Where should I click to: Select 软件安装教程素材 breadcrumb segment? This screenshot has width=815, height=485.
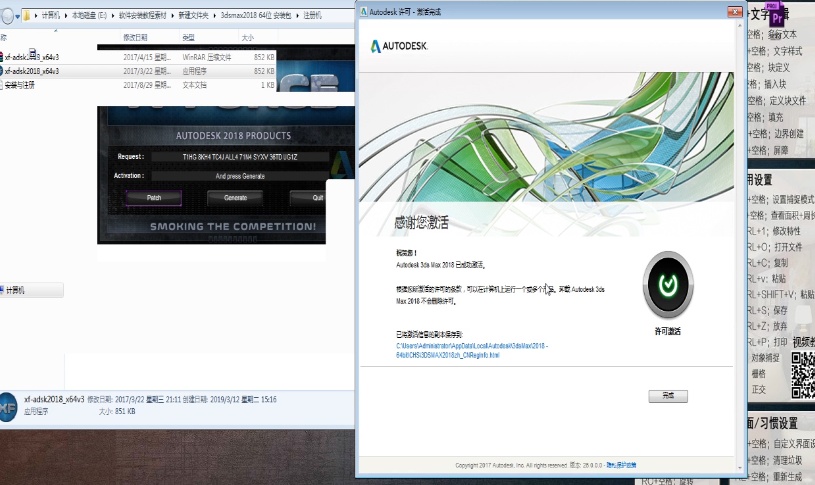click(x=142, y=16)
